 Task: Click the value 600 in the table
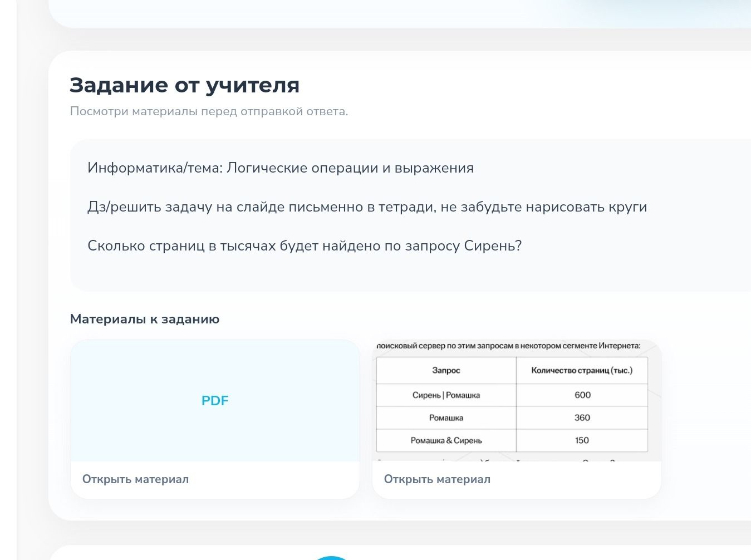click(582, 395)
